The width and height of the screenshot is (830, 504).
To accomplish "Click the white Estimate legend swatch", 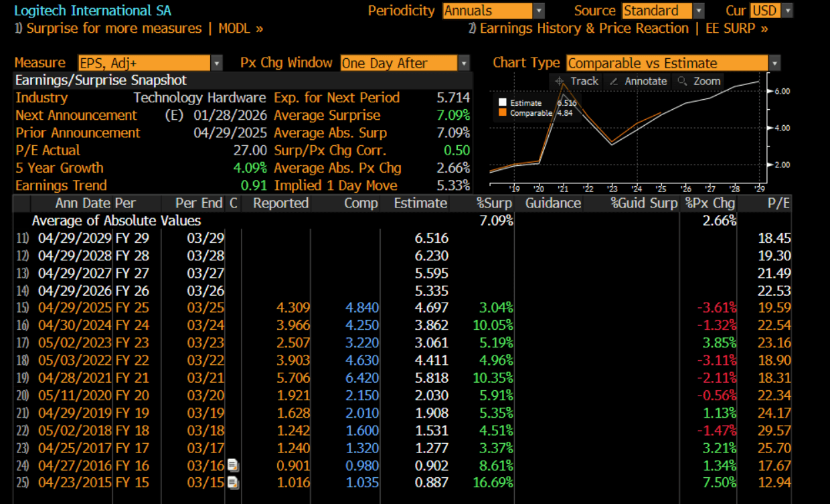I will [503, 103].
